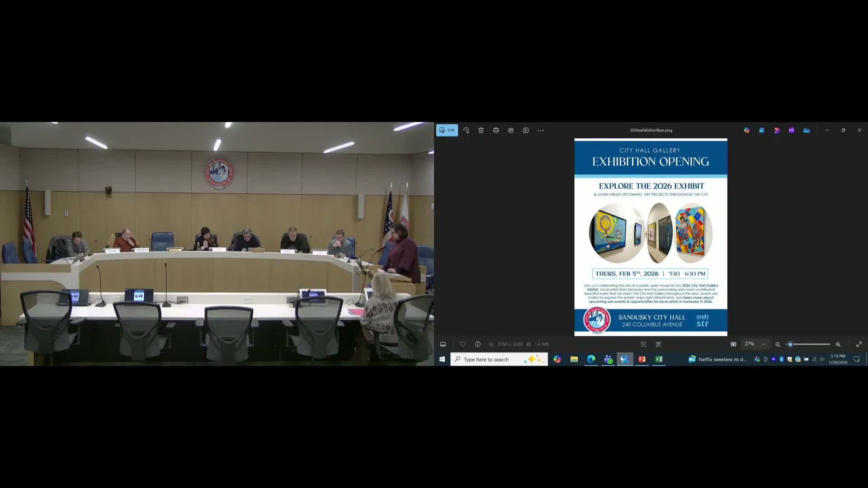The image size is (868, 488).
Task: Open Designer app from title bar
Action: pyautogui.click(x=777, y=130)
